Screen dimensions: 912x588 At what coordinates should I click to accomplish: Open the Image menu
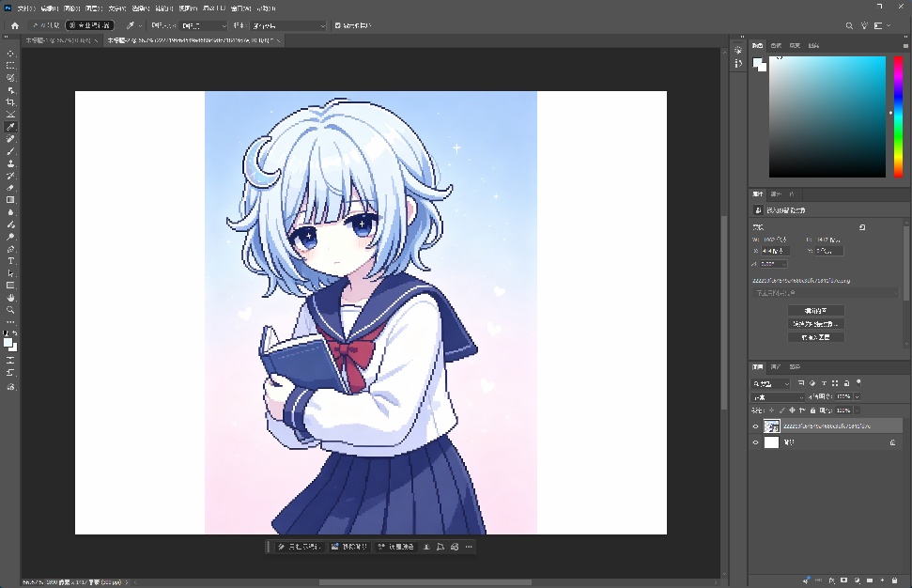[71, 8]
